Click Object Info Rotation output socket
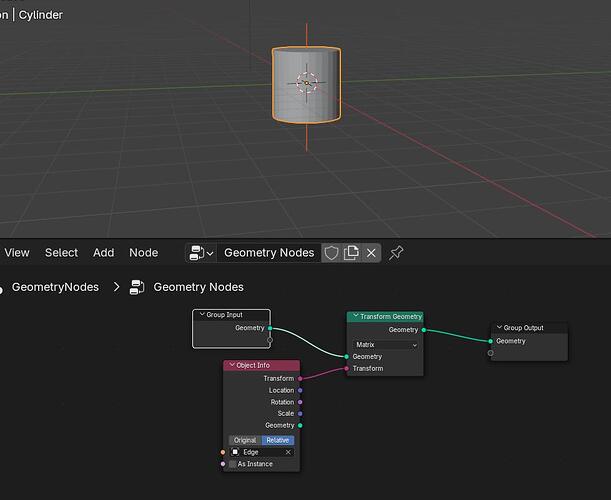 click(300, 402)
